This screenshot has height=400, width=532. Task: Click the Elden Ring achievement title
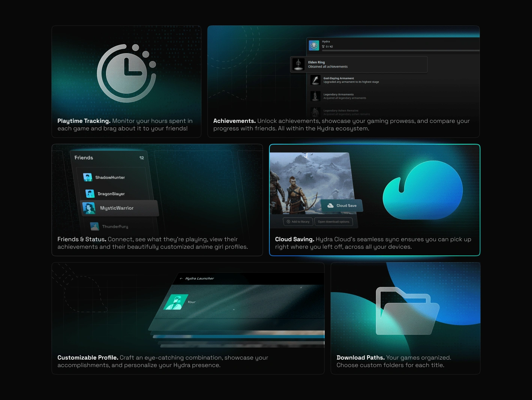(317, 62)
